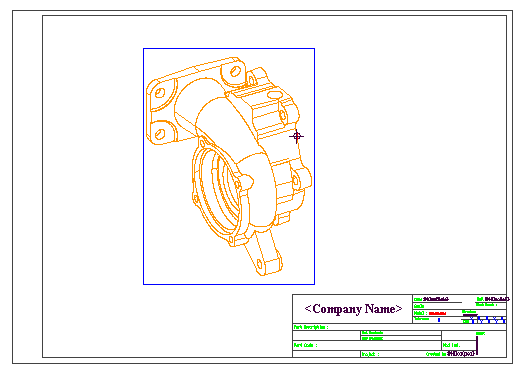Click the crosshair origin marker on view
This screenshot has width=524, height=388.
[x=296, y=136]
